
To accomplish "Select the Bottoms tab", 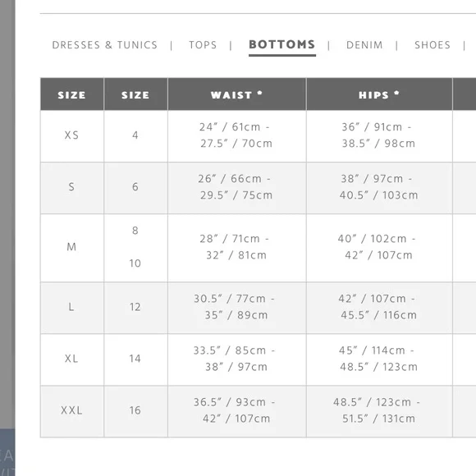I will (x=282, y=44).
